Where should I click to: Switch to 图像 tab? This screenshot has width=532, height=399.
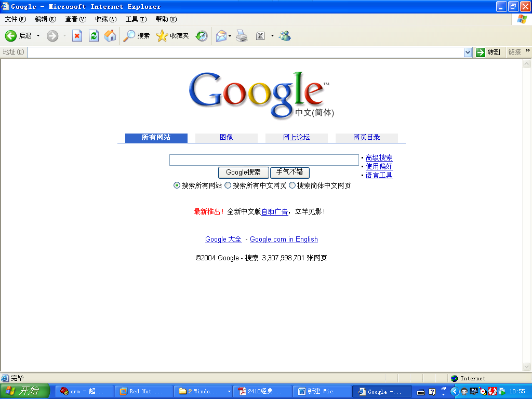click(x=227, y=137)
